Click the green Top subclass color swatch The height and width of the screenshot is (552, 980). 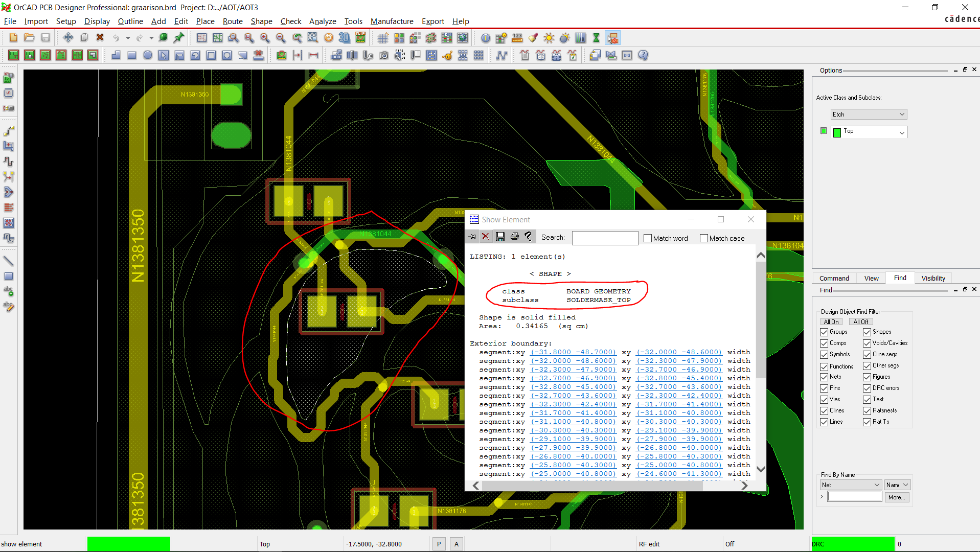point(837,132)
